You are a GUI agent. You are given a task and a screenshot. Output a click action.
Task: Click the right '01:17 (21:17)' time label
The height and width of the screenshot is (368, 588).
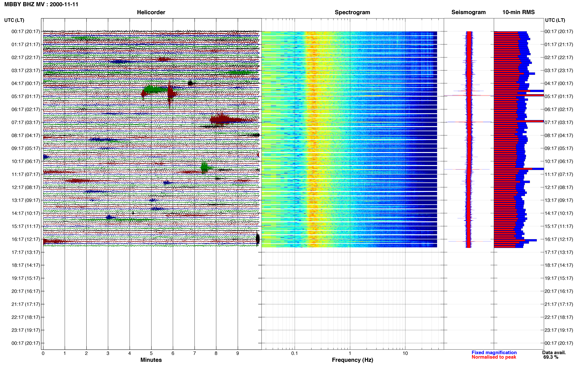[x=559, y=45]
